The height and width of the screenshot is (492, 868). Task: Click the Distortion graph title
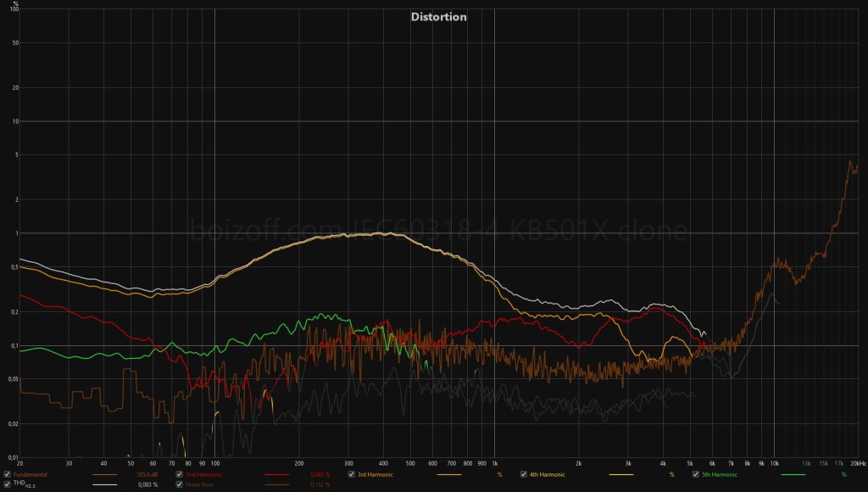[439, 17]
